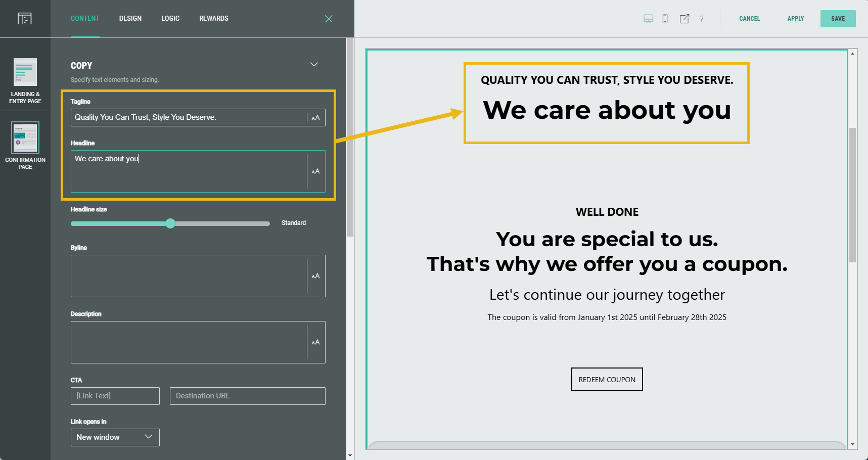
Task: Switch to desktop preview mode
Action: point(648,19)
